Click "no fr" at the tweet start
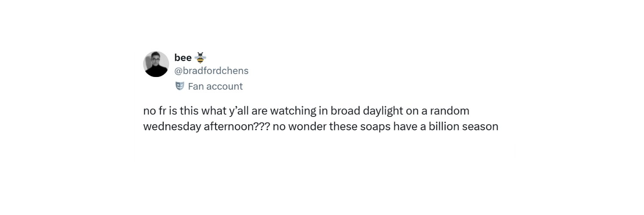The image size is (644, 215). pyautogui.click(x=154, y=111)
